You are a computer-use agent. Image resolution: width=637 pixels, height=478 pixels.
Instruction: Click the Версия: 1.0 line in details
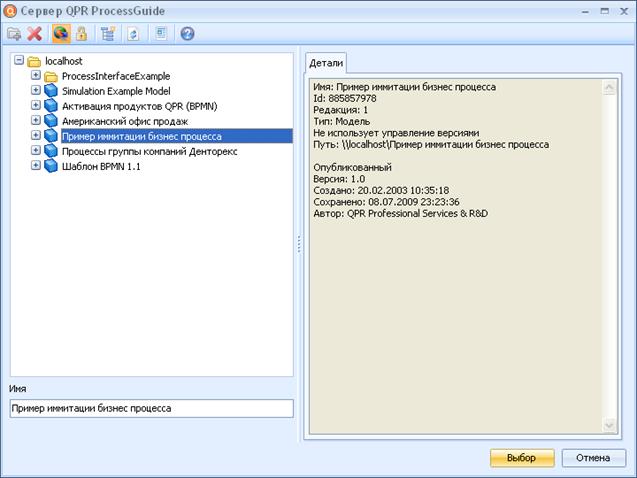[339, 179]
